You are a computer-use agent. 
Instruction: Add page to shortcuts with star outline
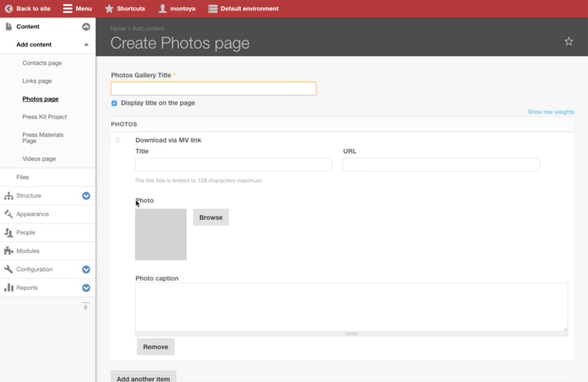pyautogui.click(x=568, y=41)
